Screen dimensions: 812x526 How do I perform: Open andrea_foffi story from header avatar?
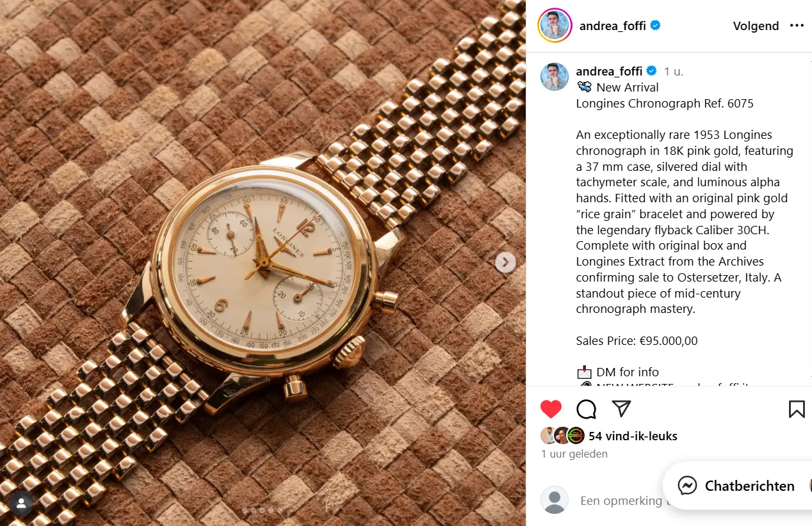click(555, 26)
